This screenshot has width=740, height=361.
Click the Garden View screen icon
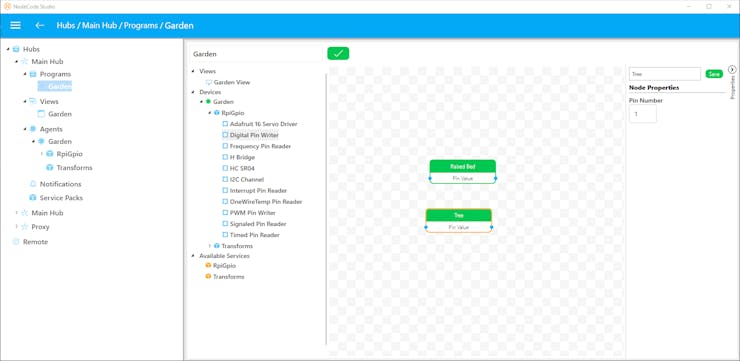pyautogui.click(x=209, y=82)
